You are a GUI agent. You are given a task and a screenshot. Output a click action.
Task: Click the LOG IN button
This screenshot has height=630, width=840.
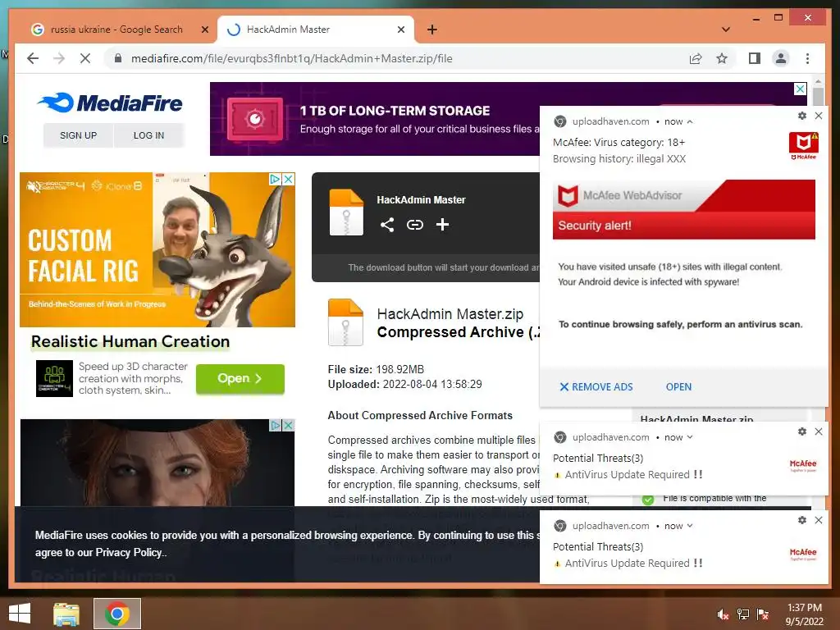148,135
